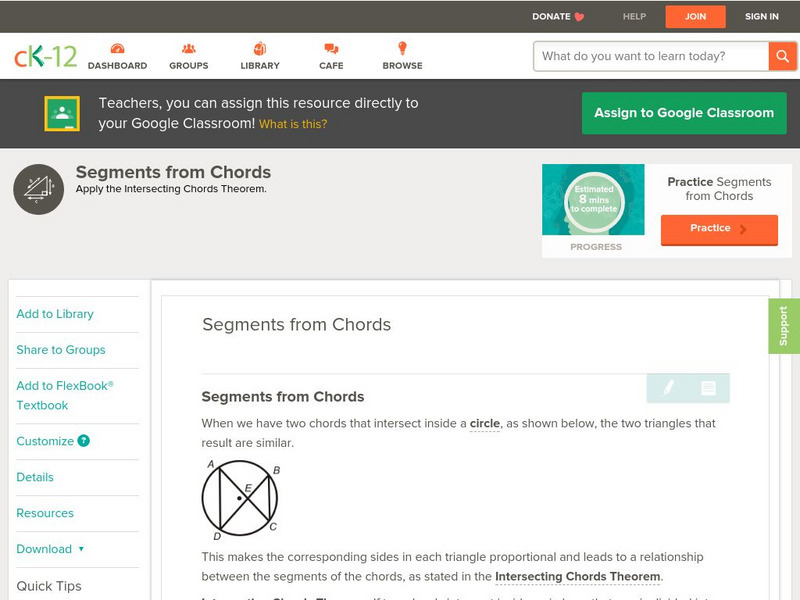Click the Browse lightbulb icon
Viewport: 800px width, 600px height.
401,47
